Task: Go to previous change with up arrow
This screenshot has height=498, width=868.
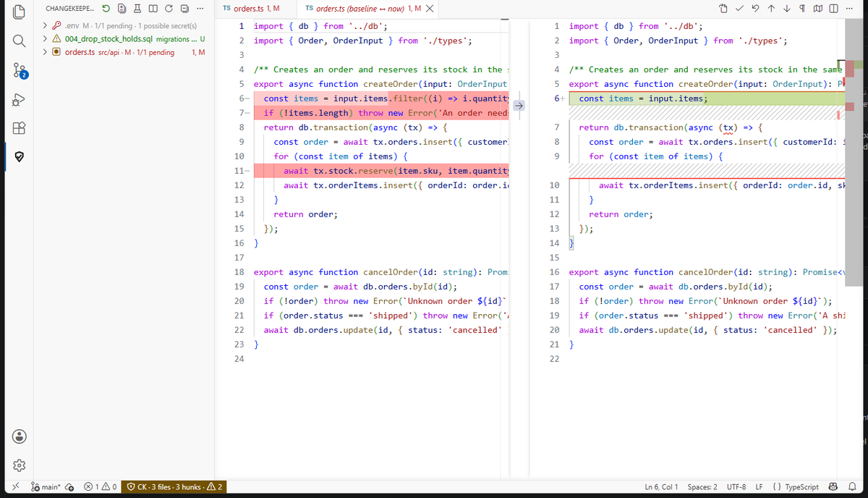Action: pos(771,9)
